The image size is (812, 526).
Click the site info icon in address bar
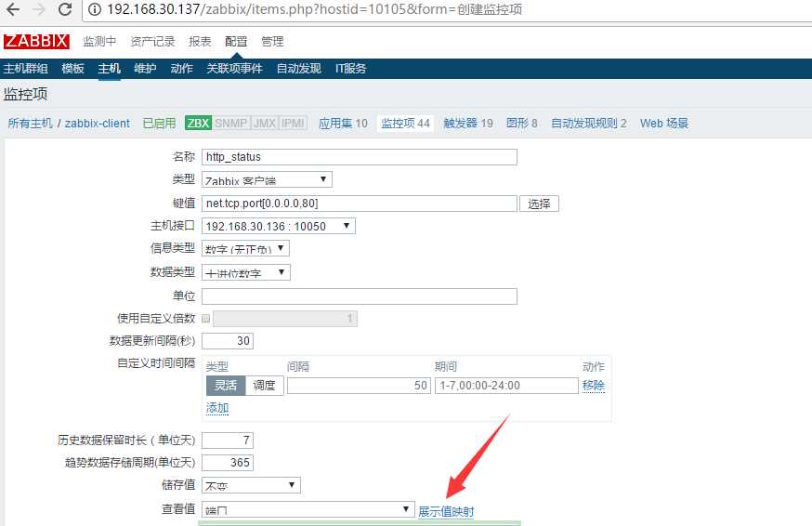94,9
